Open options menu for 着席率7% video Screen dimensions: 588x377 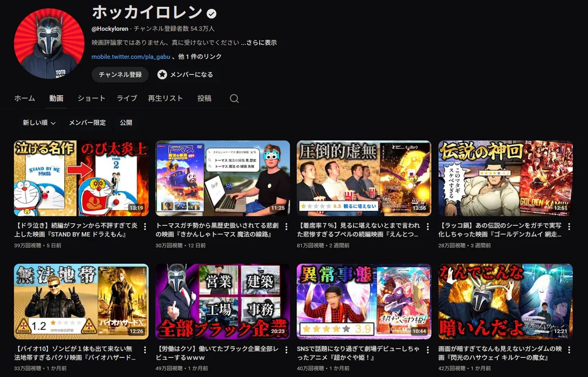[428, 227]
